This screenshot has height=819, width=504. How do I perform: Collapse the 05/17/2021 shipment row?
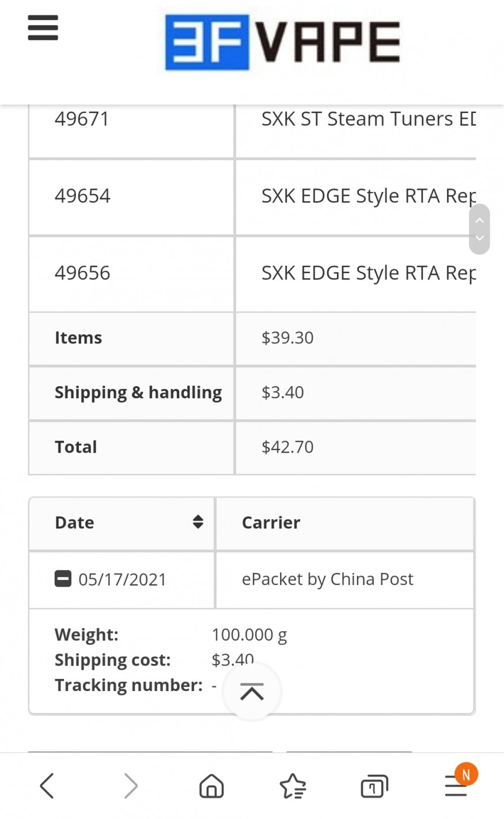point(63,578)
